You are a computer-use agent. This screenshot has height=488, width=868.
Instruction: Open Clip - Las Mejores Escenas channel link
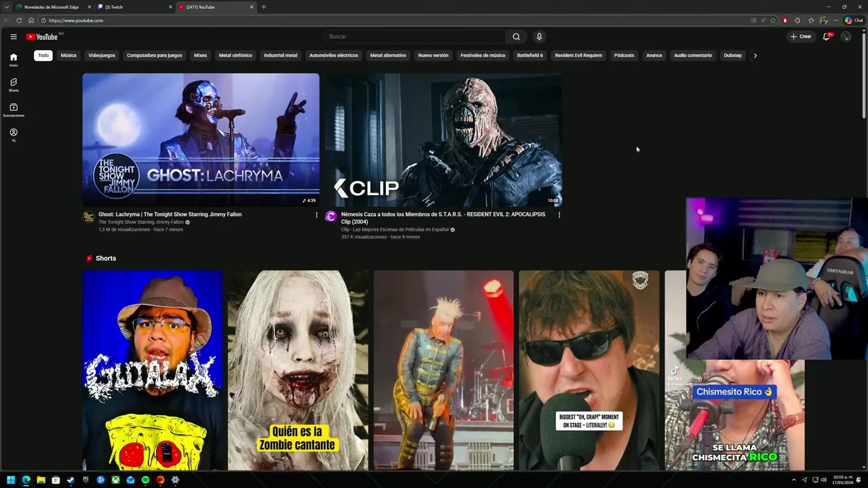click(395, 230)
